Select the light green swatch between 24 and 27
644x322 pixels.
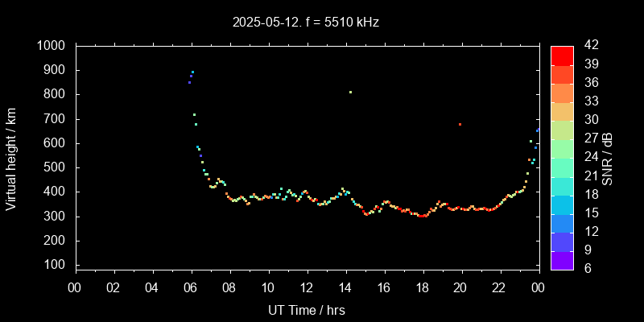562,148
